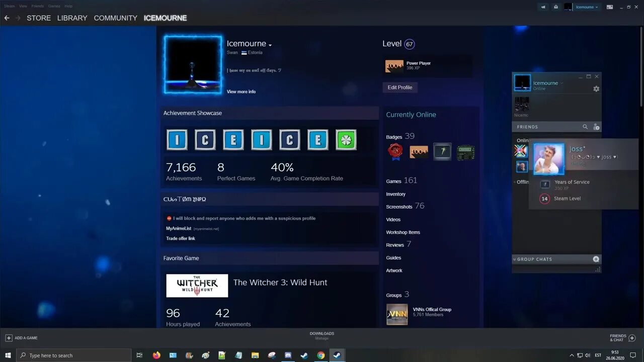The width and height of the screenshot is (644, 362).
Task: Open the Videos link
Action: coord(393,220)
